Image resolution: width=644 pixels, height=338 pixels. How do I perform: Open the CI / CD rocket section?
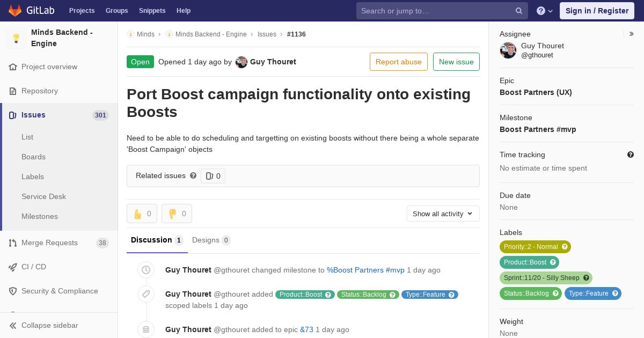[x=34, y=267]
